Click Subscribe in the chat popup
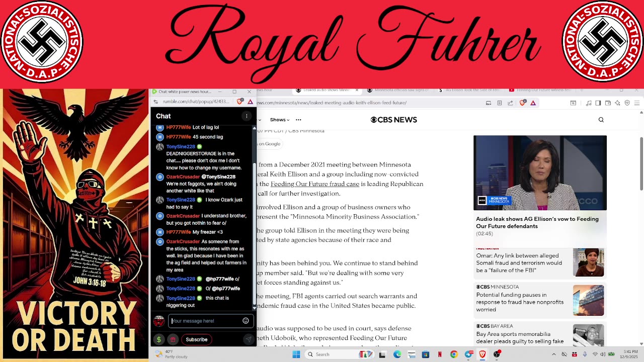Screen dimensions: 644x362 tap(197, 339)
